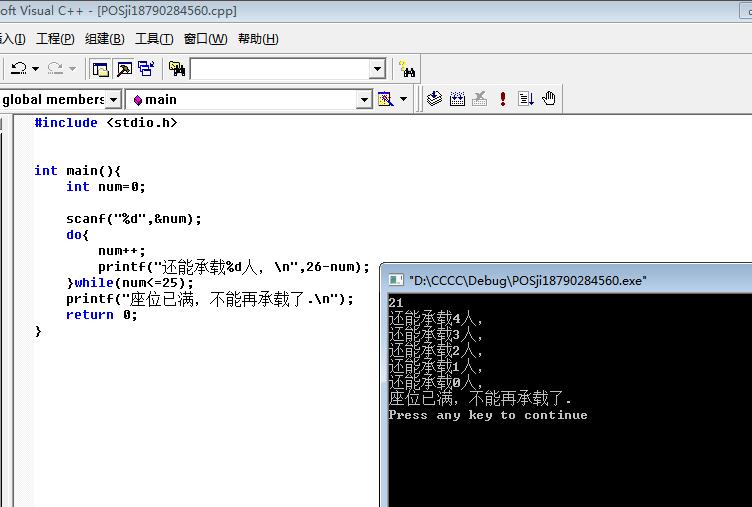This screenshot has height=507, width=752.
Task: Toggle the Workspace pane icon
Action: pyautogui.click(x=100, y=69)
